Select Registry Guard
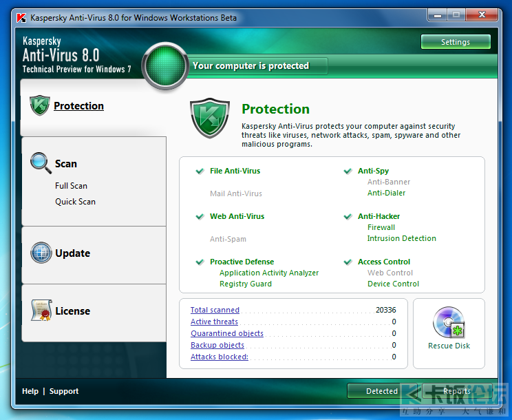Image resolution: width=512 pixels, height=420 pixels. 246,284
